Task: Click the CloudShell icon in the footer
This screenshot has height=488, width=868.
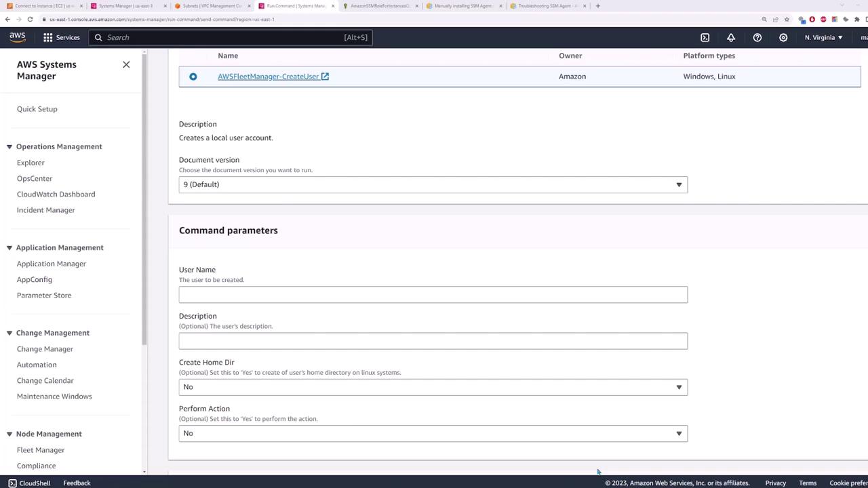Action: click(x=12, y=483)
